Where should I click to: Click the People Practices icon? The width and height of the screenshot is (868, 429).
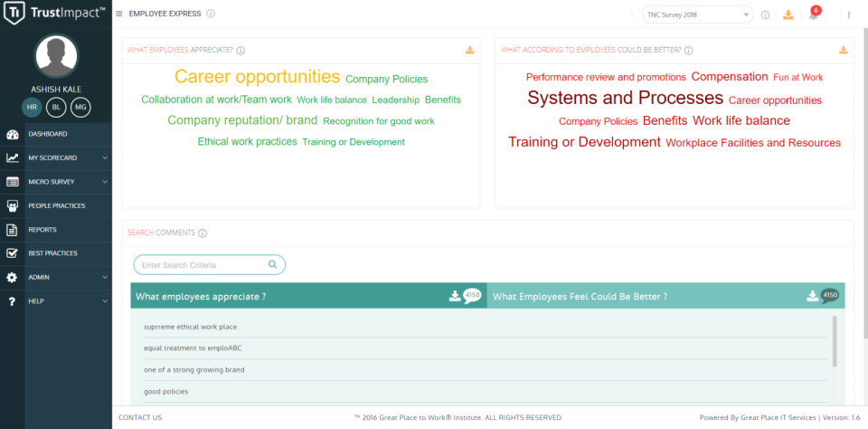pyautogui.click(x=12, y=206)
